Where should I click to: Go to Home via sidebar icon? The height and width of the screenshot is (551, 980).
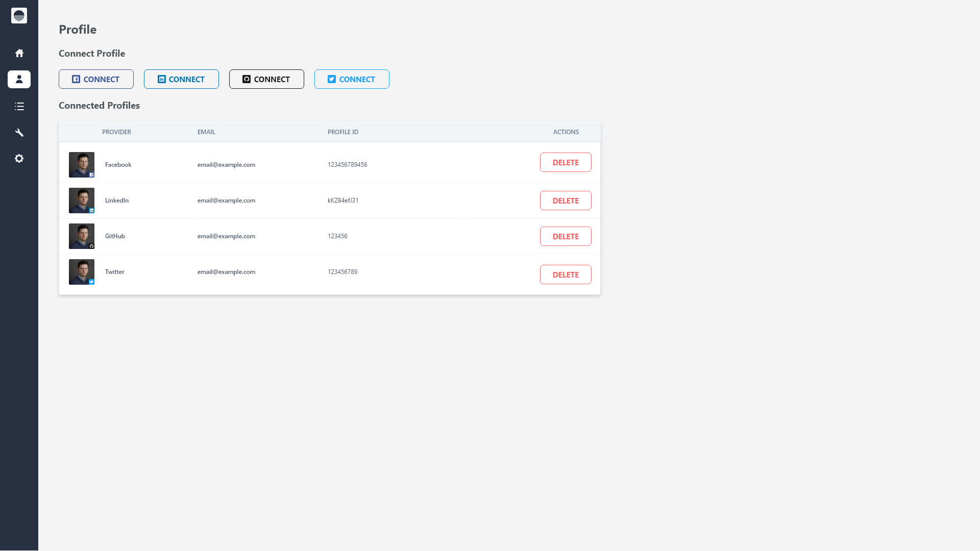pos(19,53)
